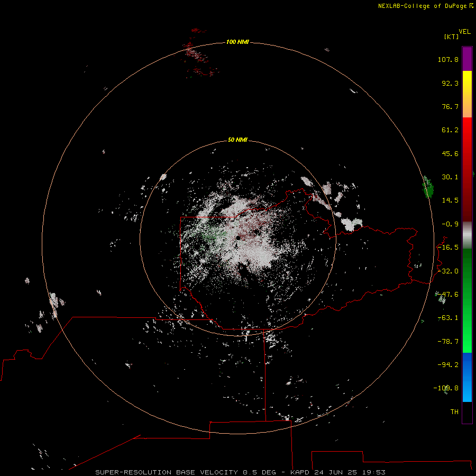Screen dimensions: 476x476
Task: Click the -16.5 velocity scale value
Action: tap(448, 248)
